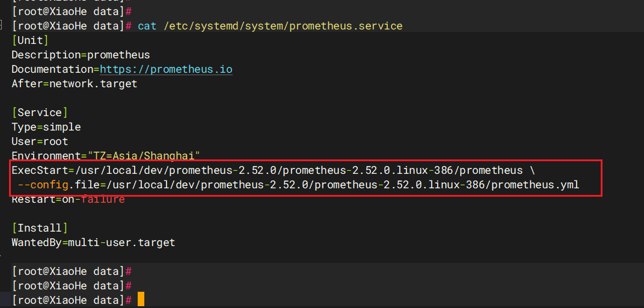The height and width of the screenshot is (308, 644).
Task: Click the WantedBy=multi-user.target line
Action: coord(93,242)
